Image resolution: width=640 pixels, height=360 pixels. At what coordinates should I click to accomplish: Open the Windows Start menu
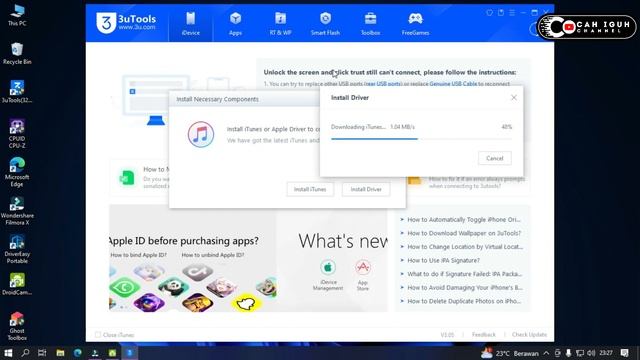8,353
